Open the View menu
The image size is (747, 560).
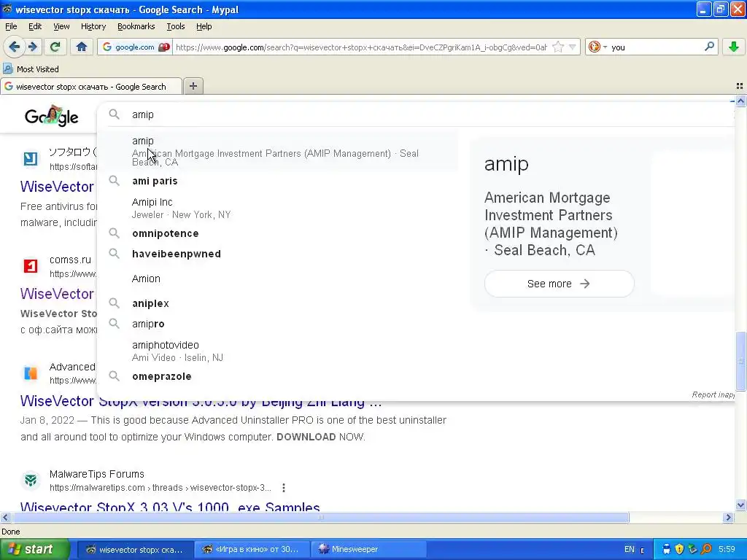pos(61,26)
